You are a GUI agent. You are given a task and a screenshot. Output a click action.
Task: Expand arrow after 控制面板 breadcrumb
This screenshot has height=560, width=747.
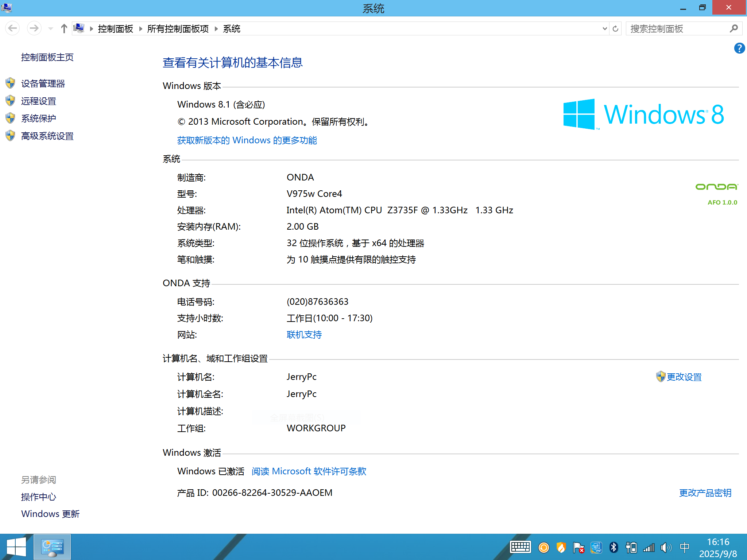click(x=140, y=28)
